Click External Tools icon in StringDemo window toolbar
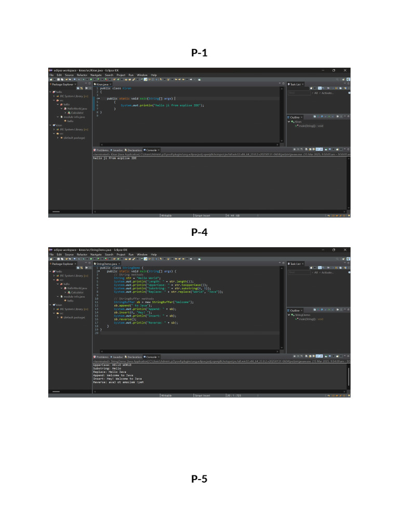Viewport: 399px width, 532px height. 106,259
